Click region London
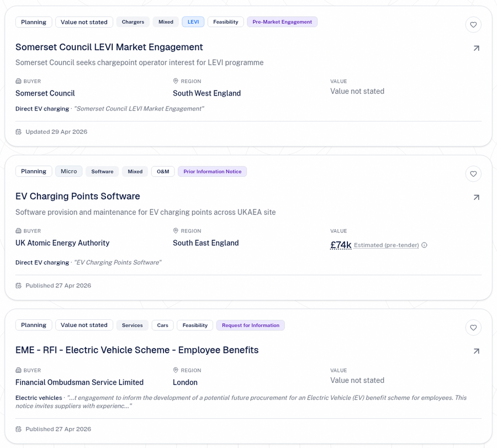 click(185, 382)
